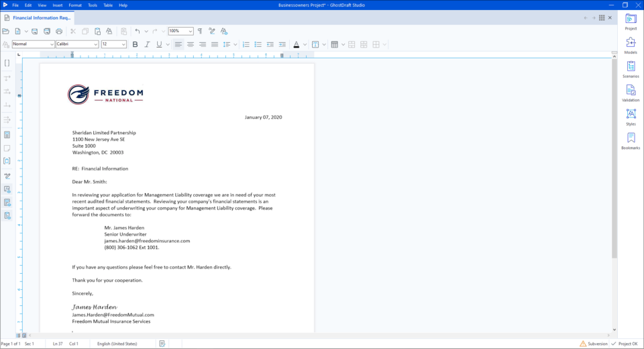644x349 pixels.
Task: Open the Tools menu
Action: [93, 5]
